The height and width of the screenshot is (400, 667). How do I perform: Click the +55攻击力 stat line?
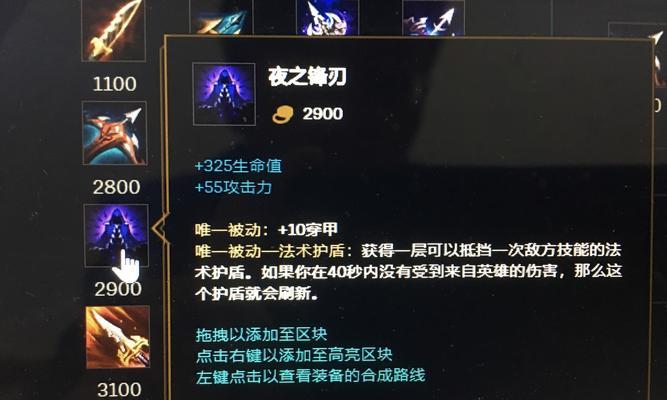[x=233, y=187]
